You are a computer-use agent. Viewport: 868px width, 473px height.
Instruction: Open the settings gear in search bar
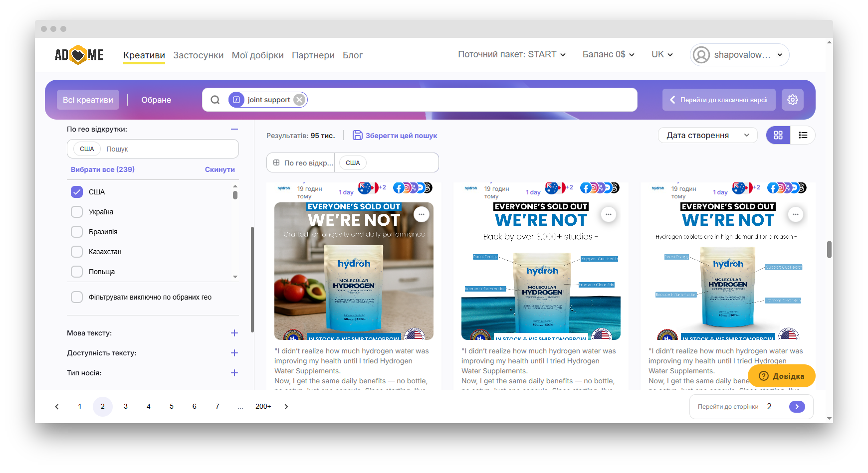(792, 100)
